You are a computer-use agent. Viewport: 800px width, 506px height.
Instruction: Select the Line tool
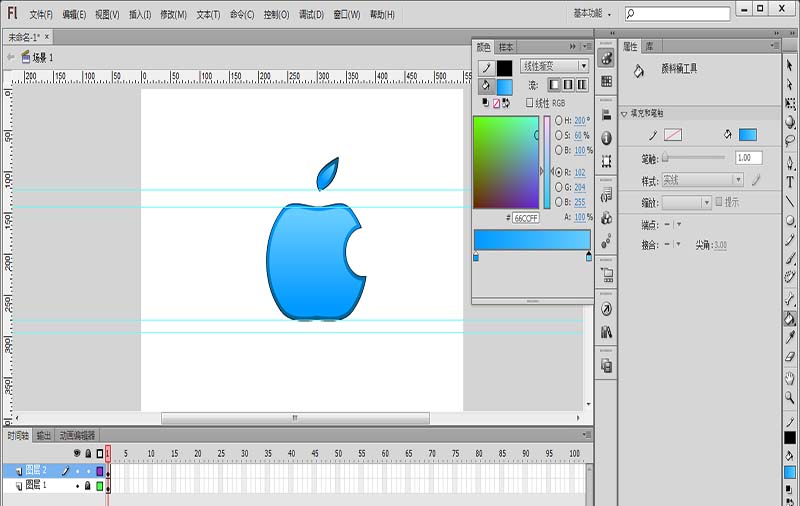pos(790,201)
